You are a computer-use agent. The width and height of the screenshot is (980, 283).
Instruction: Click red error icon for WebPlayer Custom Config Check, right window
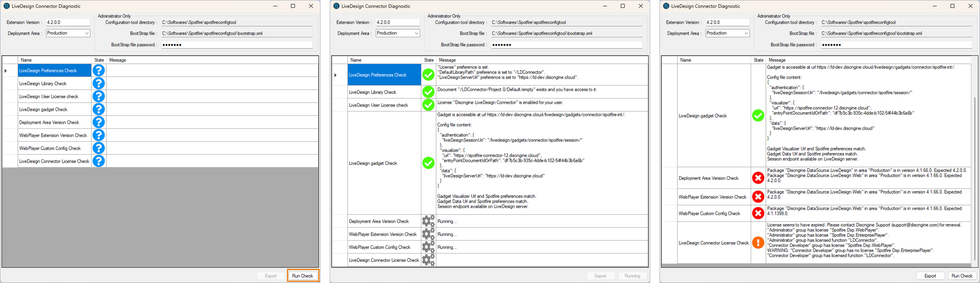758,213
